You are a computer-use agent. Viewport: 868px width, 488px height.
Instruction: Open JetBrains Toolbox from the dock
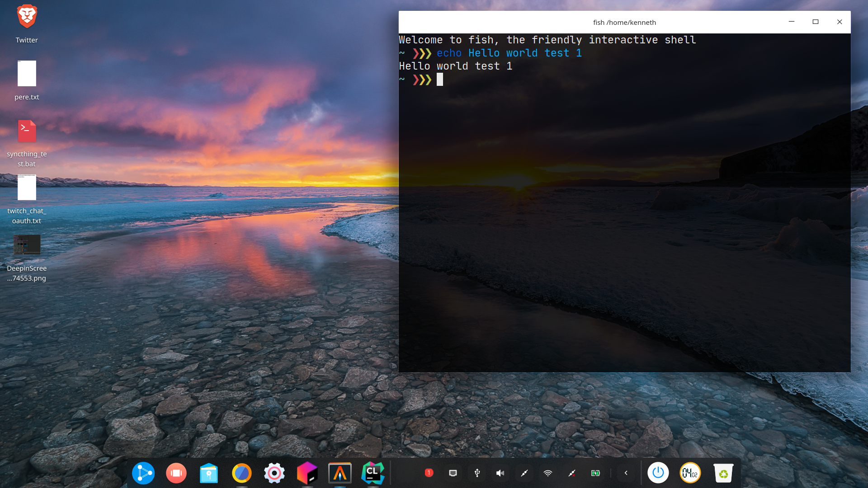click(x=307, y=473)
